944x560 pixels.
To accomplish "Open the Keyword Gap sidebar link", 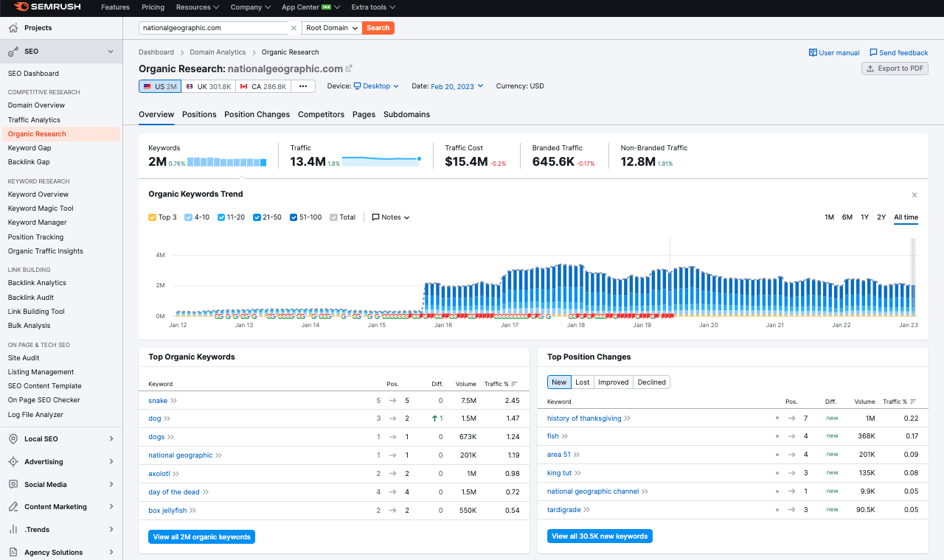I will coord(29,148).
